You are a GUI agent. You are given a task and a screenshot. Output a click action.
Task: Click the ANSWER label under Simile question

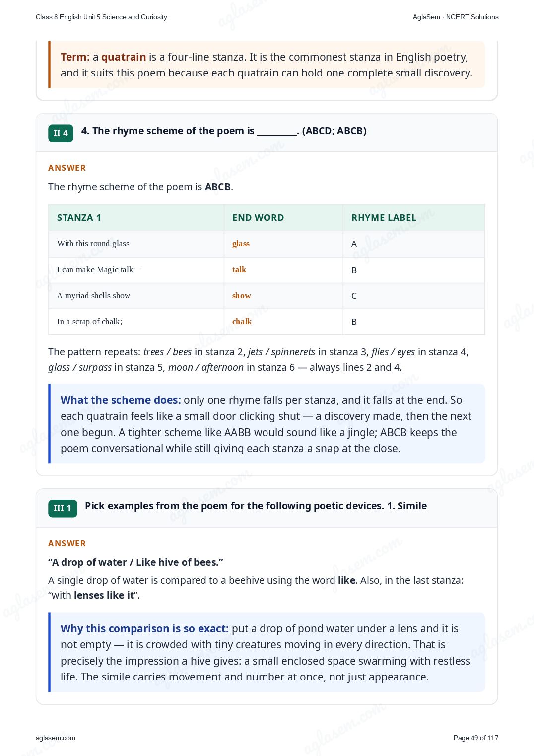(67, 543)
